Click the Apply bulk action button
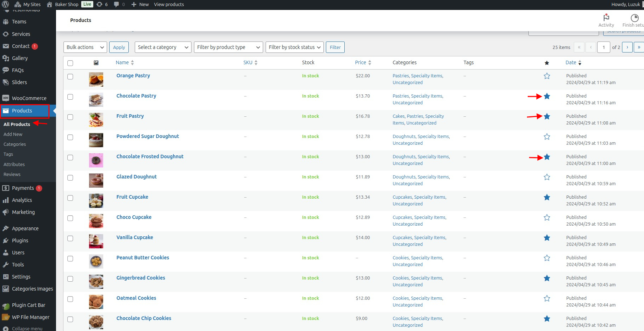Viewport: 644px width, 331px height. coord(119,47)
